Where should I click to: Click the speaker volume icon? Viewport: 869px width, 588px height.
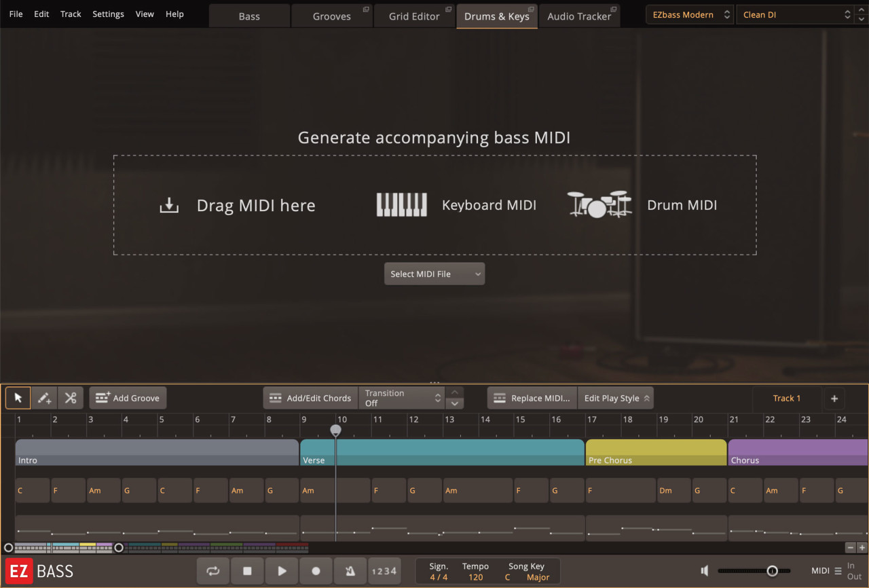click(x=705, y=571)
